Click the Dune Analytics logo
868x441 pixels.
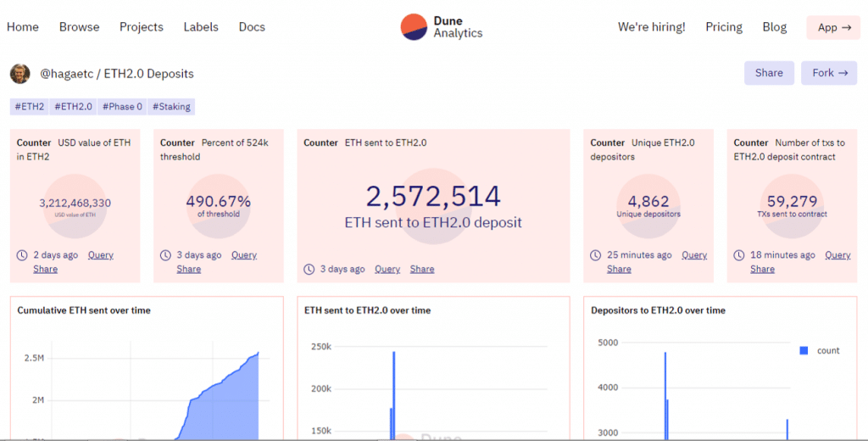click(x=442, y=27)
